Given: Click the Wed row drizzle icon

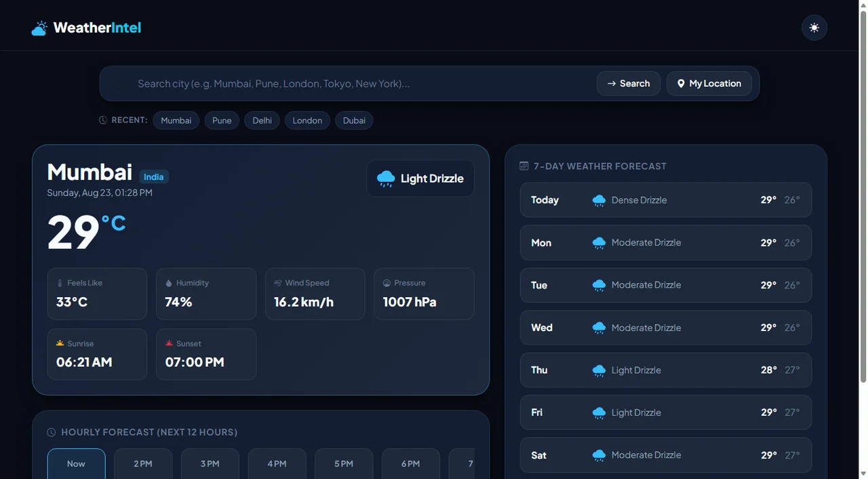Looking at the screenshot, I should point(599,328).
